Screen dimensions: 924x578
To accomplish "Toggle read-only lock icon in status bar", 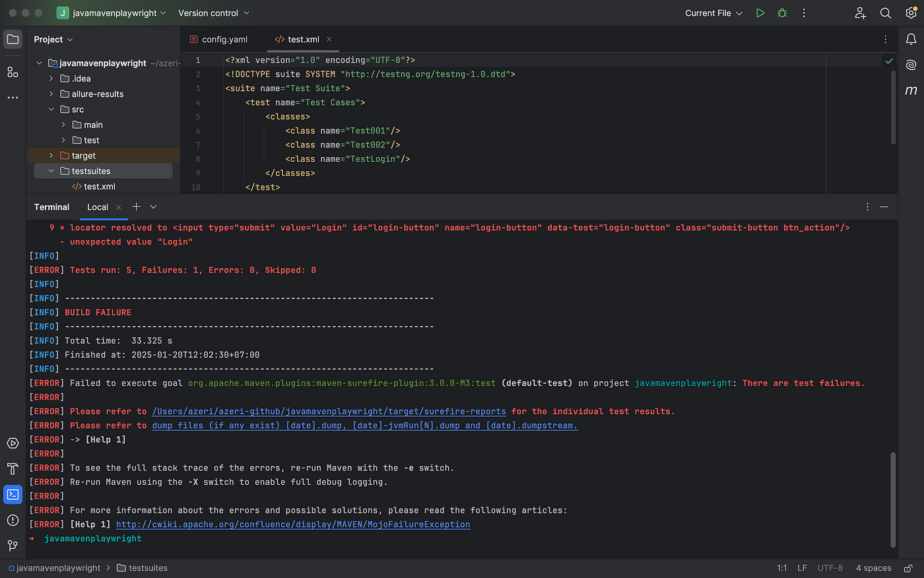I will (908, 568).
